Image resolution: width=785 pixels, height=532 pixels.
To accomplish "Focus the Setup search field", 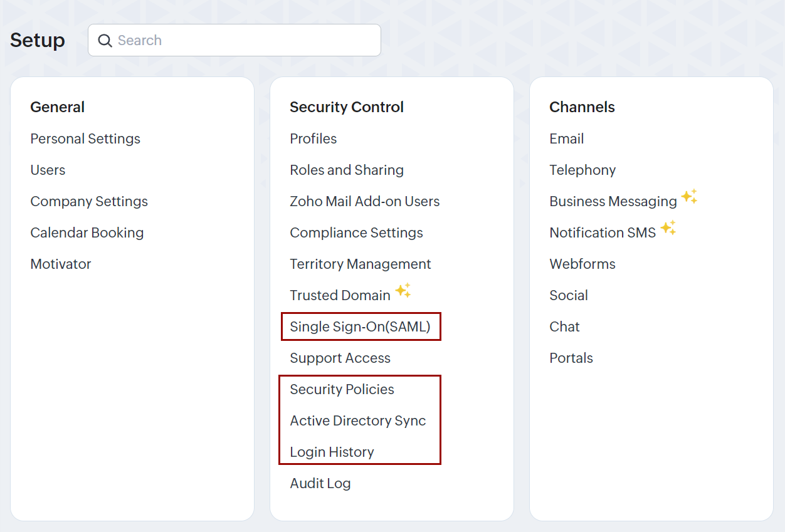I will click(245, 41).
